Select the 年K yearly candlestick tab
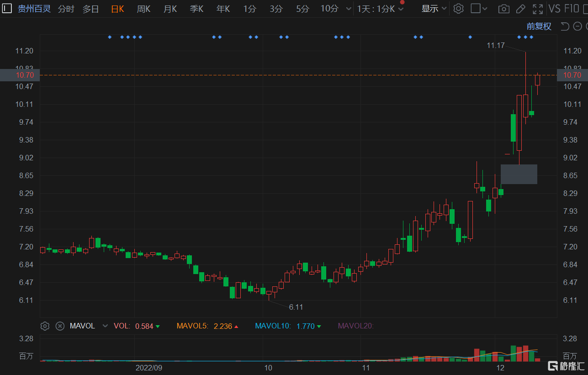This screenshot has height=375, width=588. pos(223,9)
